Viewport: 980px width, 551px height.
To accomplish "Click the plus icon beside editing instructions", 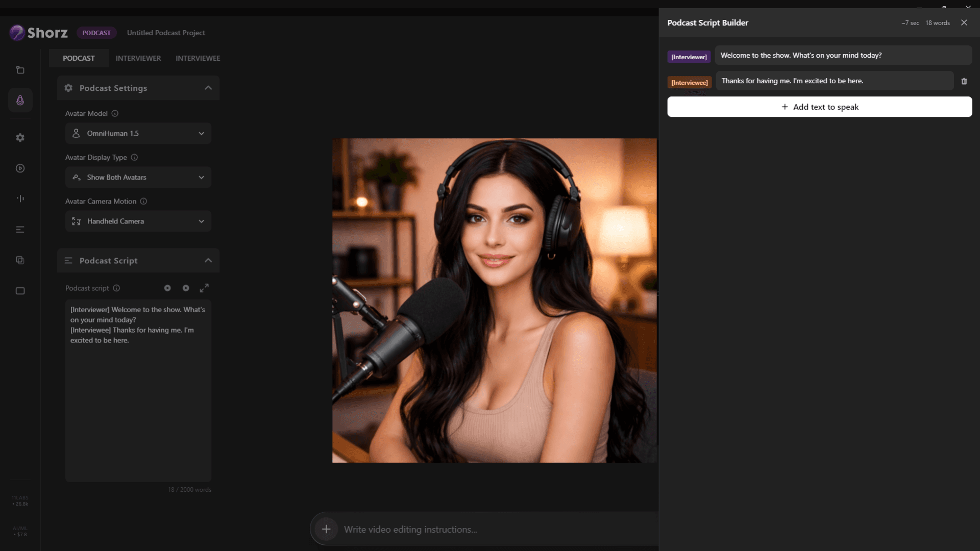I will click(x=326, y=529).
